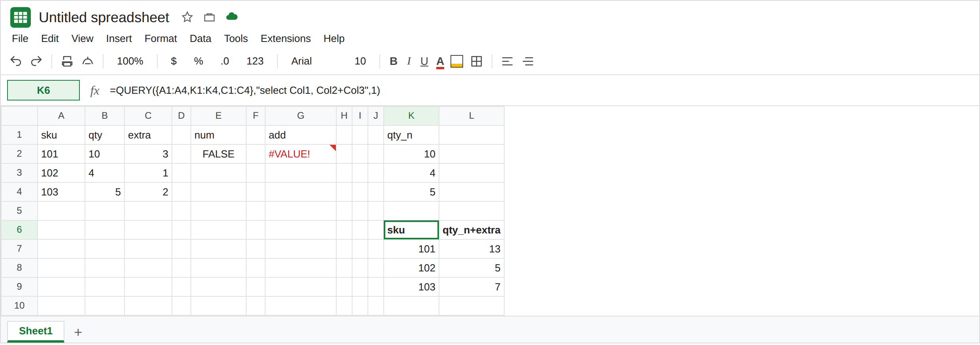The width and height of the screenshot is (980, 345).
Task: Open the 123 number formats menu
Action: click(255, 61)
